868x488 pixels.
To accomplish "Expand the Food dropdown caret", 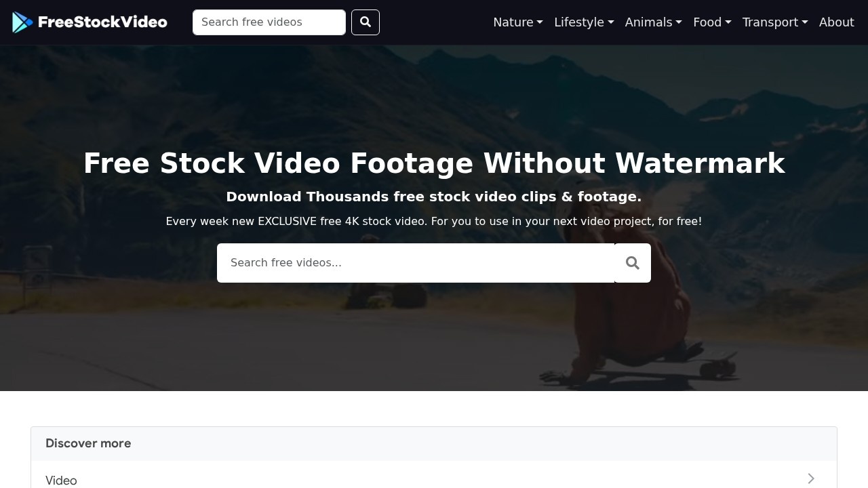I will point(711,22).
